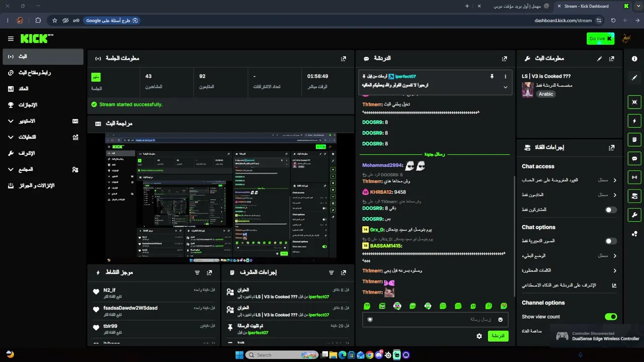Image resolution: width=644 pixels, height=362 pixels.
Task: Open the Achievements sidebar item (الإنجازات)
Action: [x=43, y=105]
